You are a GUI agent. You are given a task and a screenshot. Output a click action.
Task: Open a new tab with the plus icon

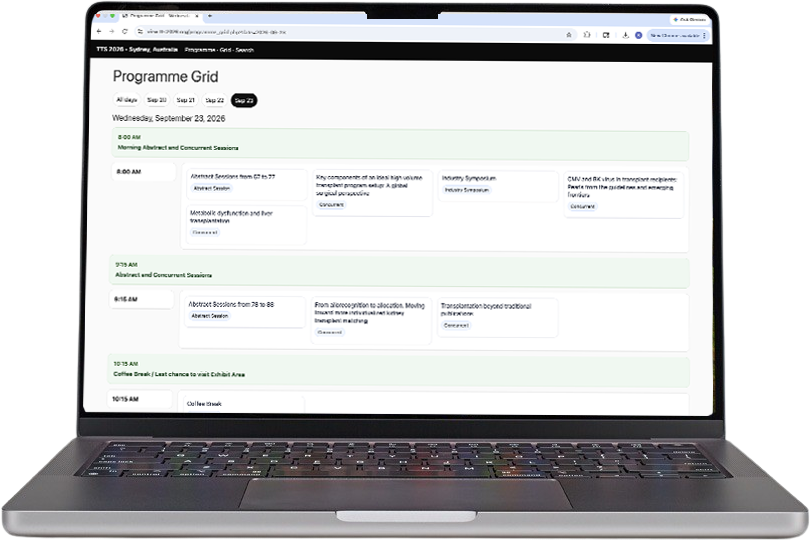(210, 17)
